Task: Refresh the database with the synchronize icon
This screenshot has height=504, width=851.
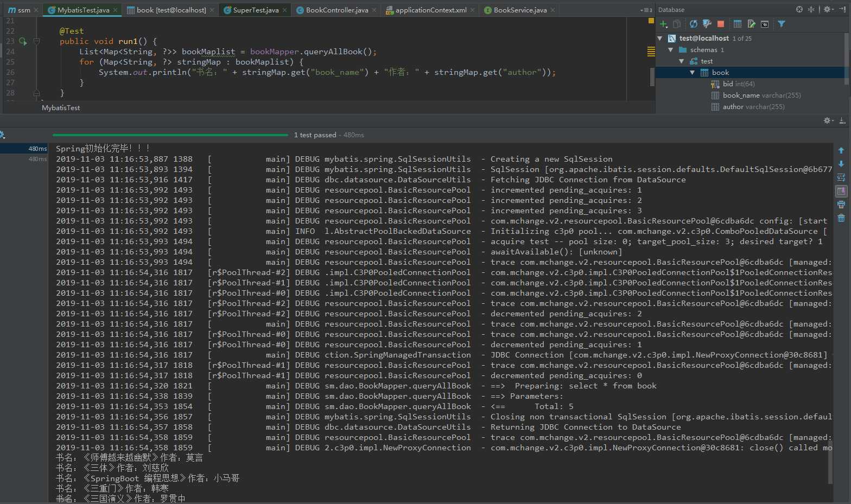Action: [694, 24]
